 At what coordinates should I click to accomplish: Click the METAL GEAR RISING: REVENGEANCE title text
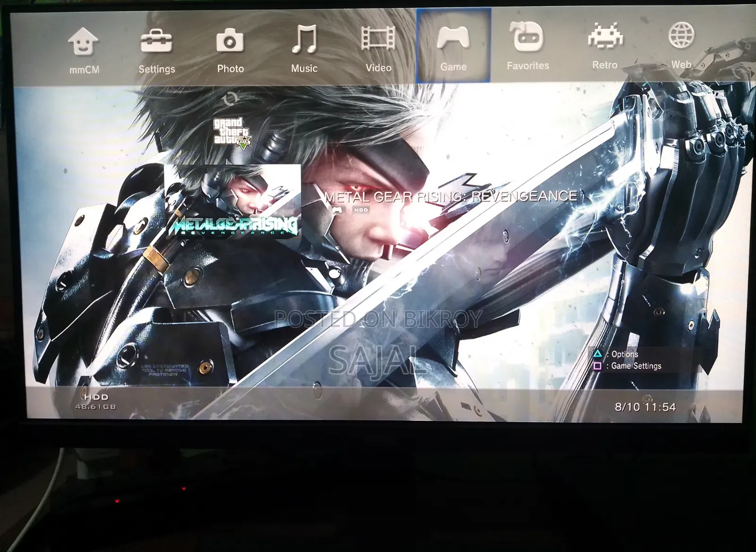(451, 196)
